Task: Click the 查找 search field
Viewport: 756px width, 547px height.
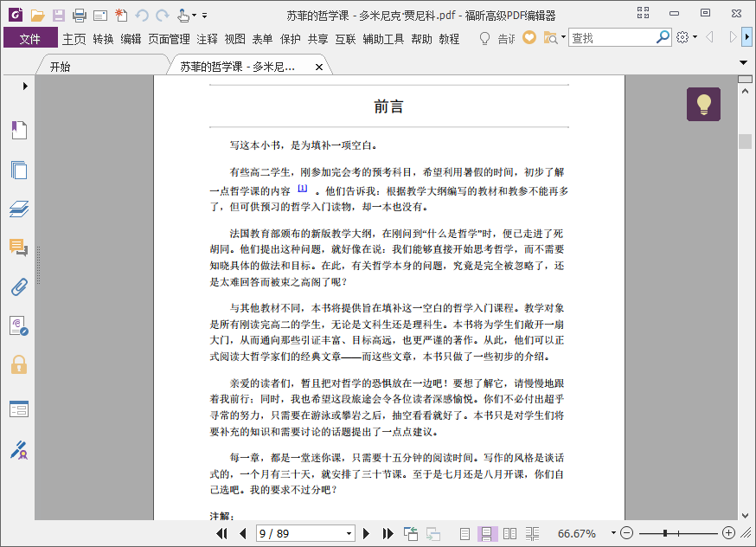Action: (612, 38)
